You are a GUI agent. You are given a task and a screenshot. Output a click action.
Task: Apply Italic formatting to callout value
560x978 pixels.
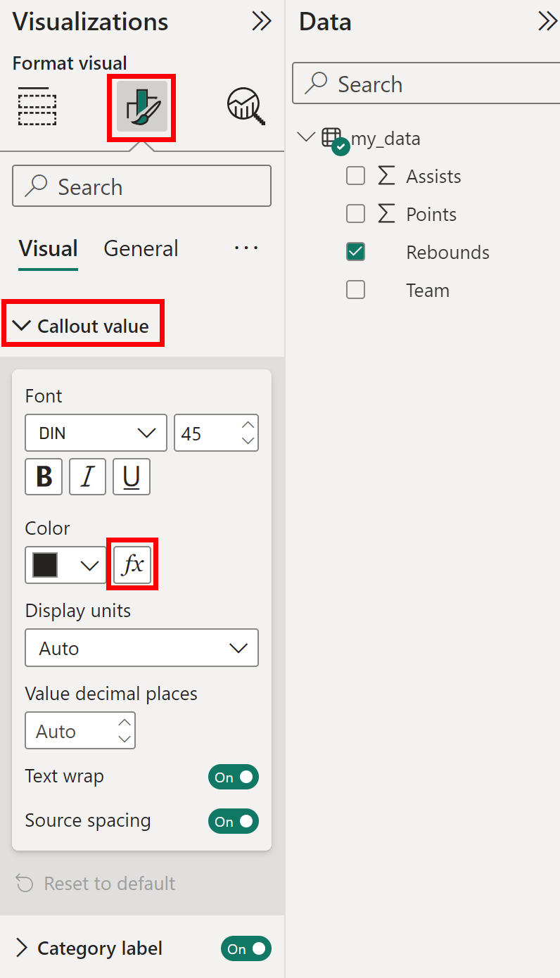tap(87, 476)
